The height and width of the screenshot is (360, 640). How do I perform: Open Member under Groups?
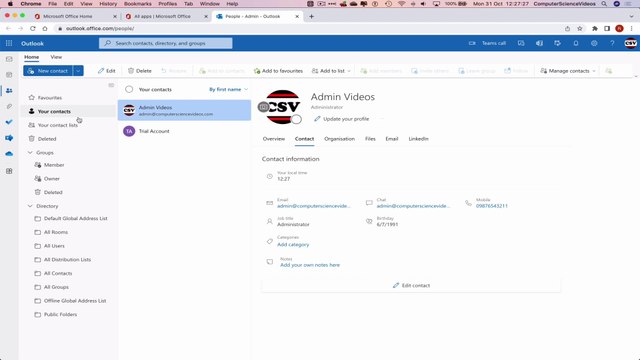coord(54,165)
